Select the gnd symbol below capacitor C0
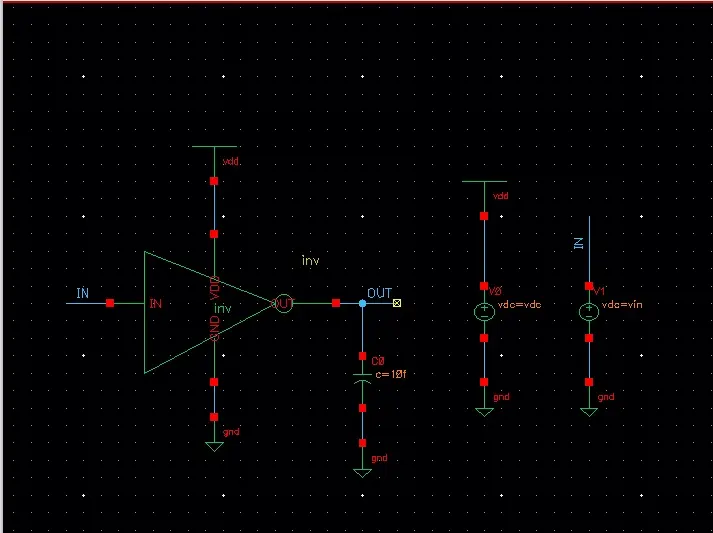713x533 pixels. pos(362,473)
